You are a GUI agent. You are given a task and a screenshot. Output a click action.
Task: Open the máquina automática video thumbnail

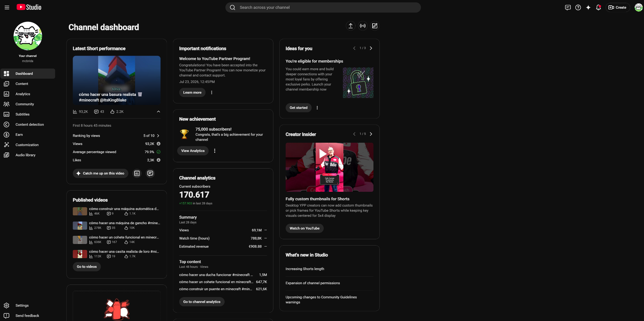click(80, 211)
